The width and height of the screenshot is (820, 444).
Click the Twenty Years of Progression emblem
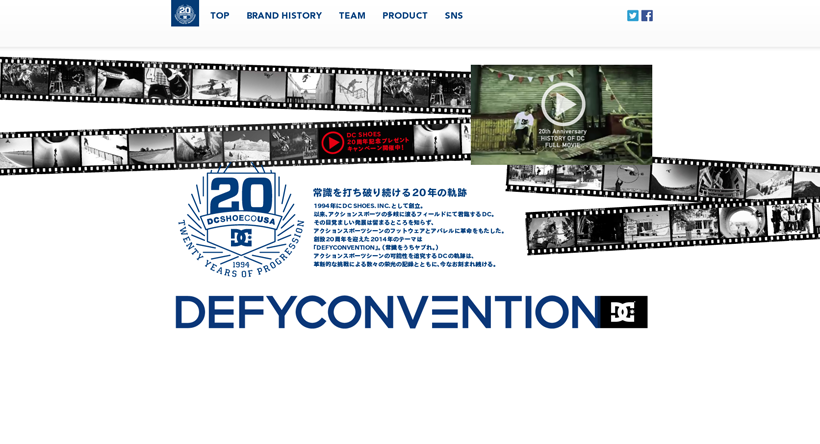pyautogui.click(x=241, y=222)
